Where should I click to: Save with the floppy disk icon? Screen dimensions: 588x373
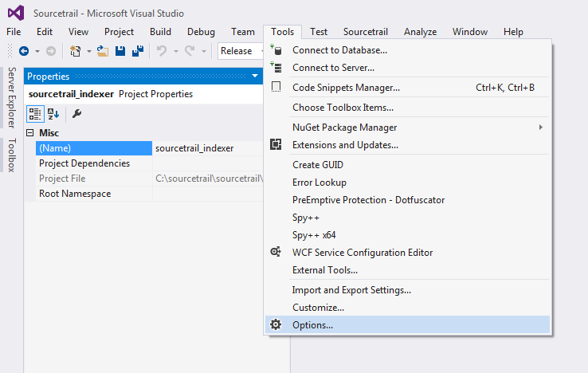[120, 51]
